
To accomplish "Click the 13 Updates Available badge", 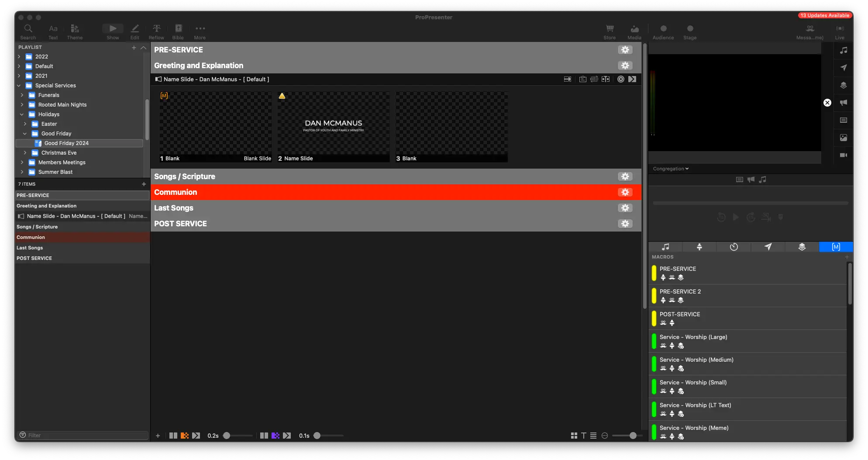I will coord(824,15).
